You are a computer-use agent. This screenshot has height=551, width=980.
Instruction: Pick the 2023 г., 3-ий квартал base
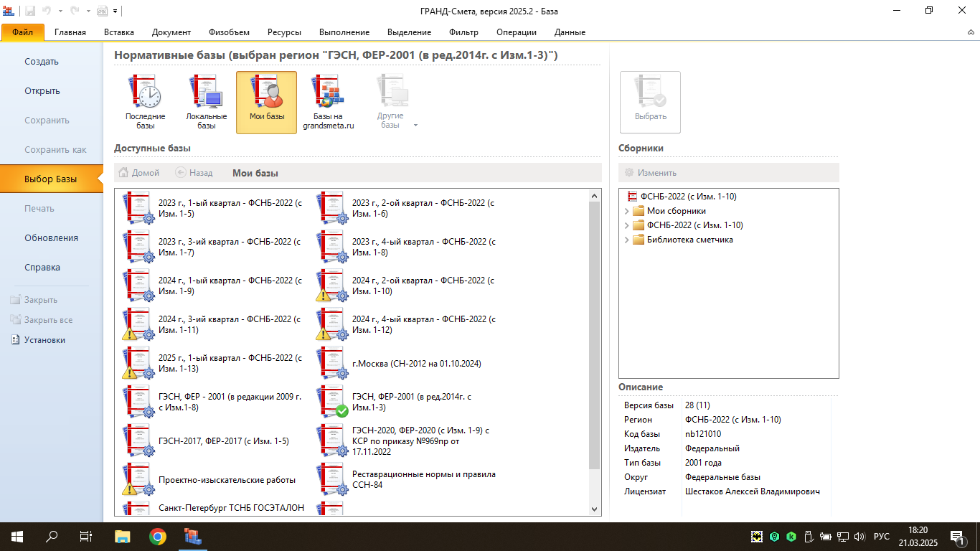coord(213,247)
